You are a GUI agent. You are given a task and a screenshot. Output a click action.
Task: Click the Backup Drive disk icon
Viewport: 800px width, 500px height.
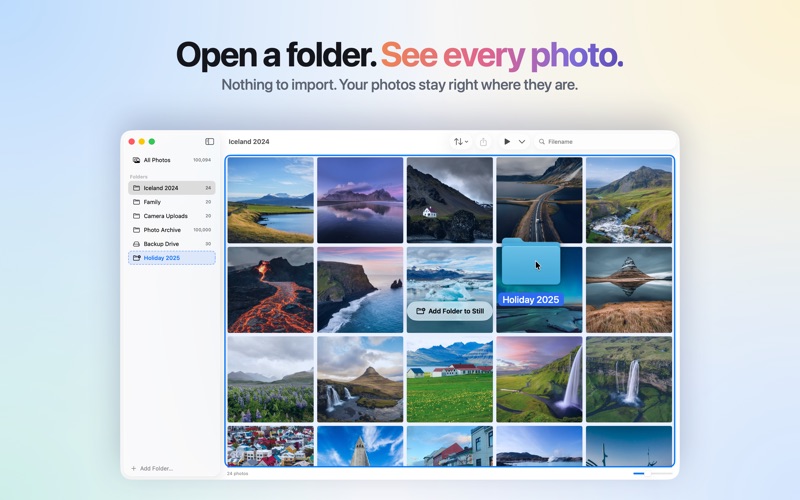[136, 244]
